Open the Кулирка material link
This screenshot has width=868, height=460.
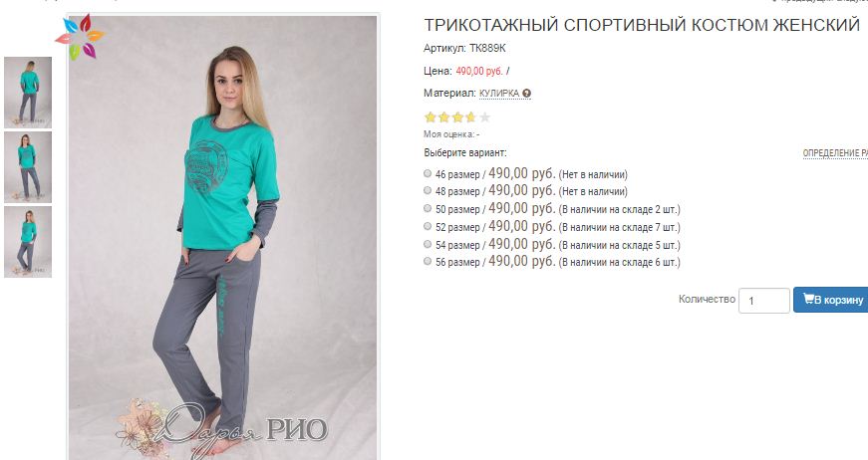point(499,94)
